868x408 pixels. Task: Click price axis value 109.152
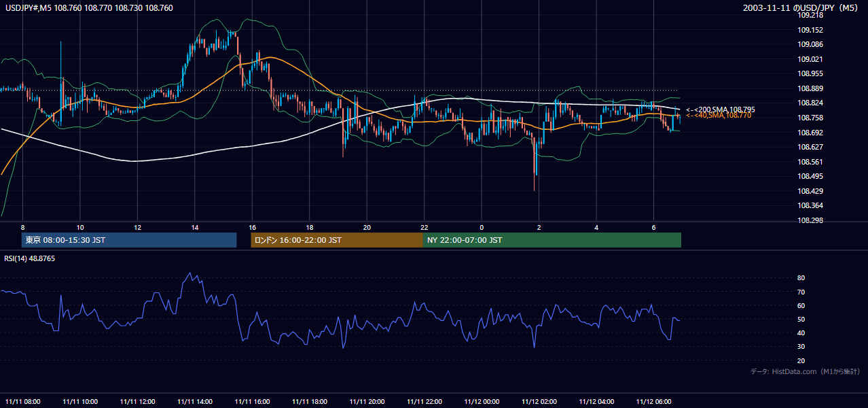[x=810, y=30]
